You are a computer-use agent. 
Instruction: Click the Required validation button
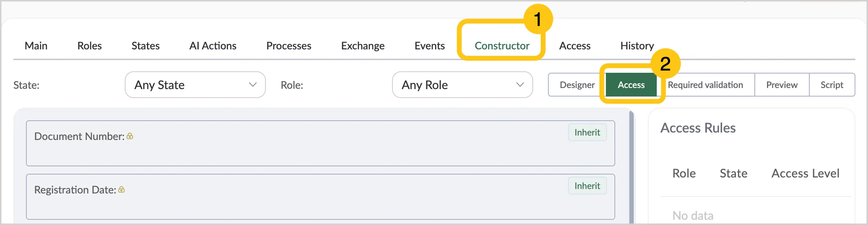pos(705,85)
